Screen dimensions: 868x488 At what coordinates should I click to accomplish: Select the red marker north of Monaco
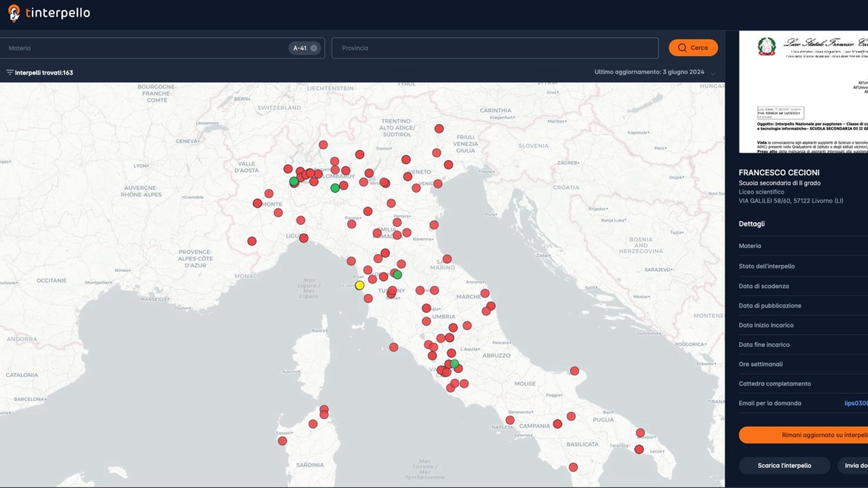252,241
